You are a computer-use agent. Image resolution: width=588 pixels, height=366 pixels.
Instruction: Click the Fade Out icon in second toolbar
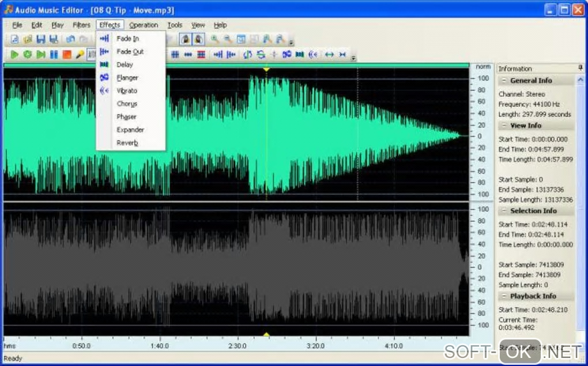click(x=231, y=55)
